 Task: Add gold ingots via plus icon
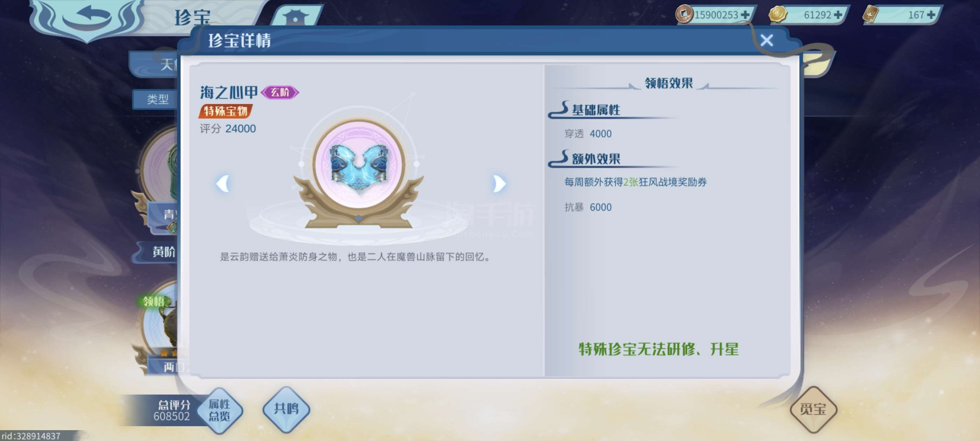[837, 15]
